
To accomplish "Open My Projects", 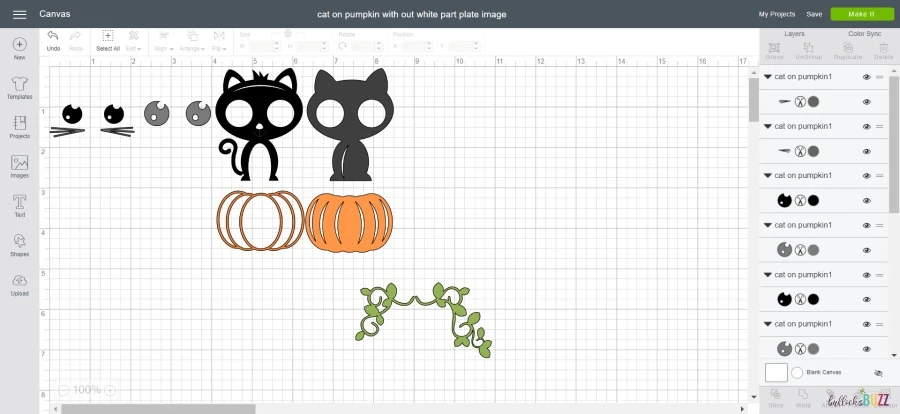I will point(777,14).
